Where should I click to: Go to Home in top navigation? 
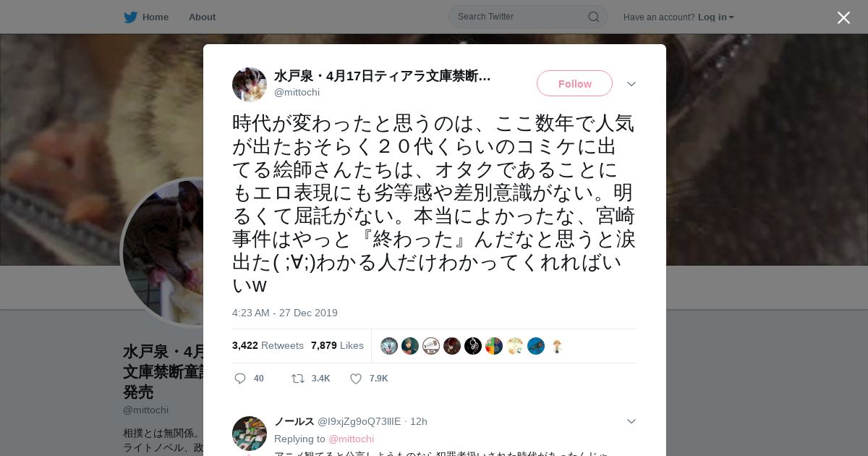click(x=155, y=17)
